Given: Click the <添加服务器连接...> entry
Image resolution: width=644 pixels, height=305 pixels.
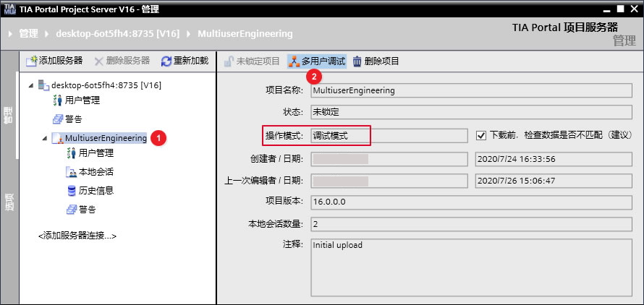Looking at the screenshot, I should pos(77,236).
